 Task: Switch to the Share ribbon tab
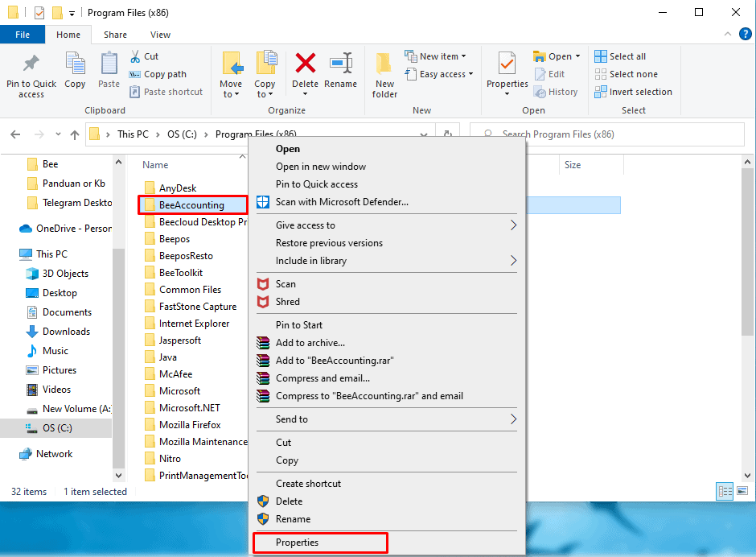point(115,35)
